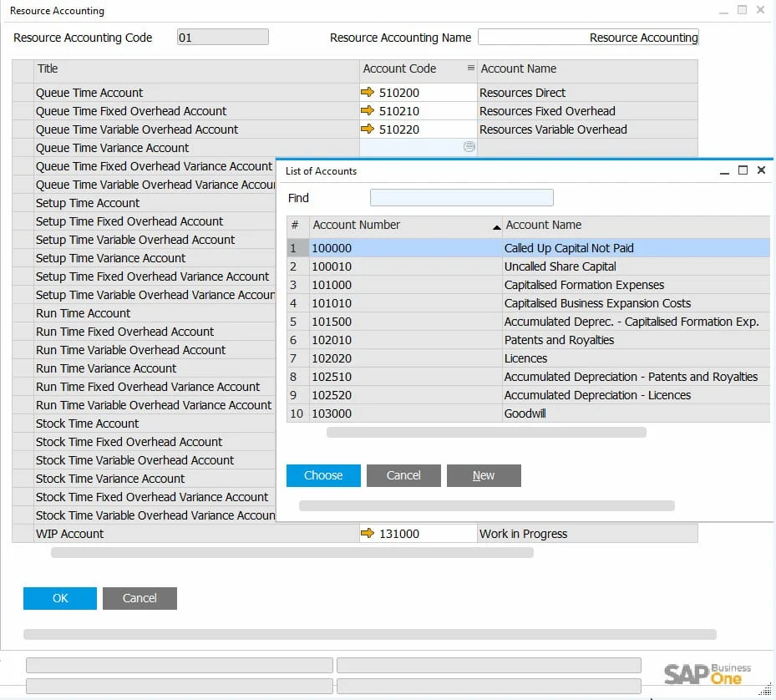Confirm Resource Accounting with OK
The width and height of the screenshot is (776, 700).
tap(60, 598)
